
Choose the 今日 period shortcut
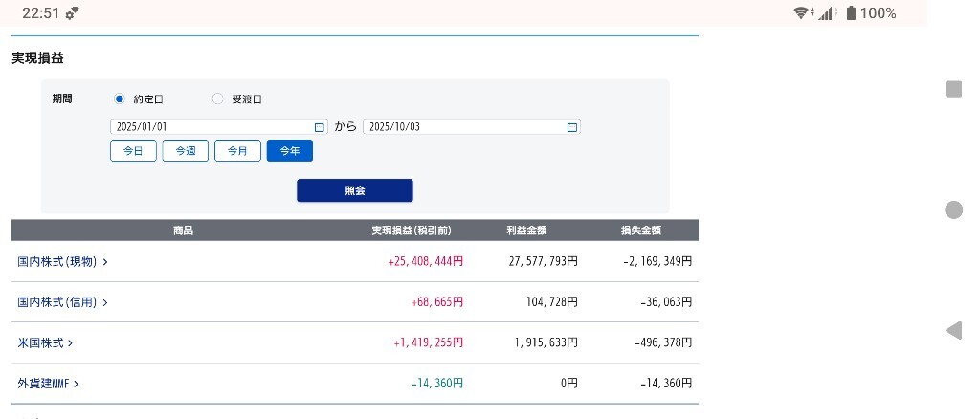(x=133, y=151)
